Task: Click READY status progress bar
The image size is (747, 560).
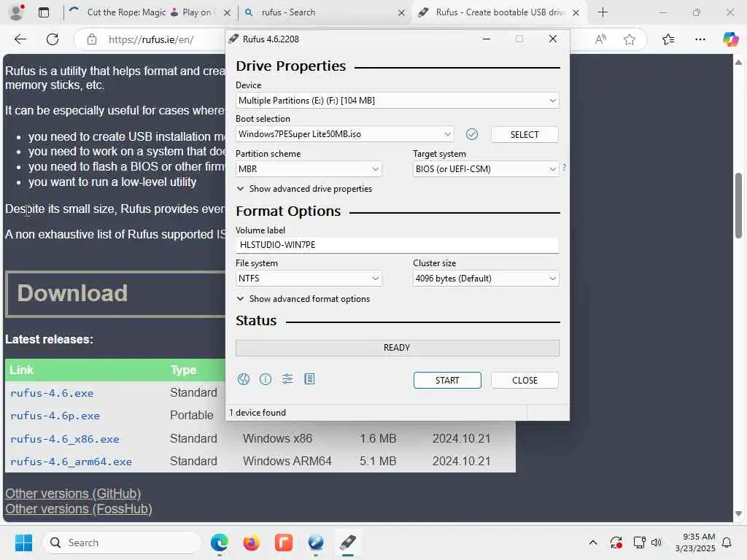Action: pos(398,348)
